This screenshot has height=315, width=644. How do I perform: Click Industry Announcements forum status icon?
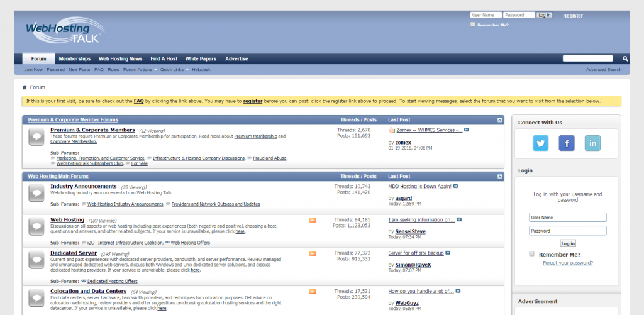(36, 193)
